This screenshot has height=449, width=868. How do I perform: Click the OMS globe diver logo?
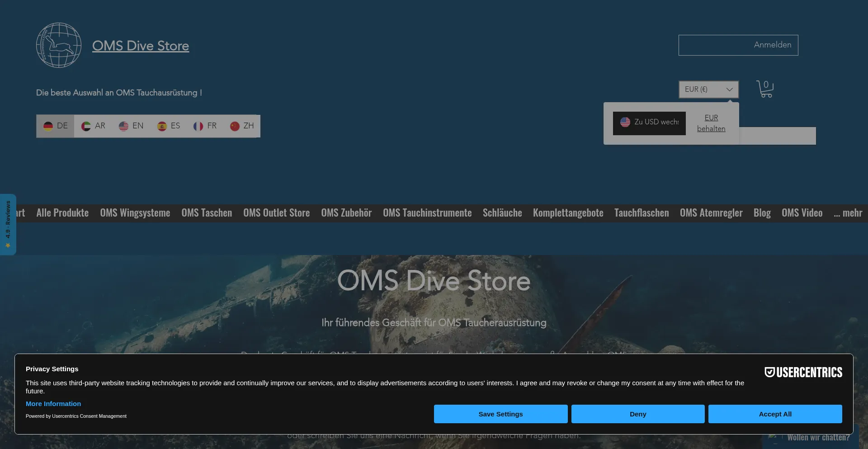coord(59,45)
